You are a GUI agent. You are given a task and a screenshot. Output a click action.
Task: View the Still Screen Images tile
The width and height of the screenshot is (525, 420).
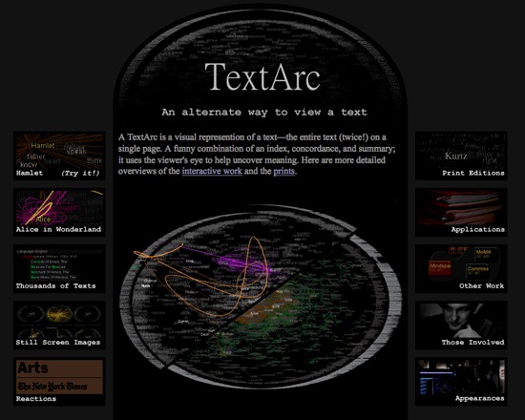(59, 325)
